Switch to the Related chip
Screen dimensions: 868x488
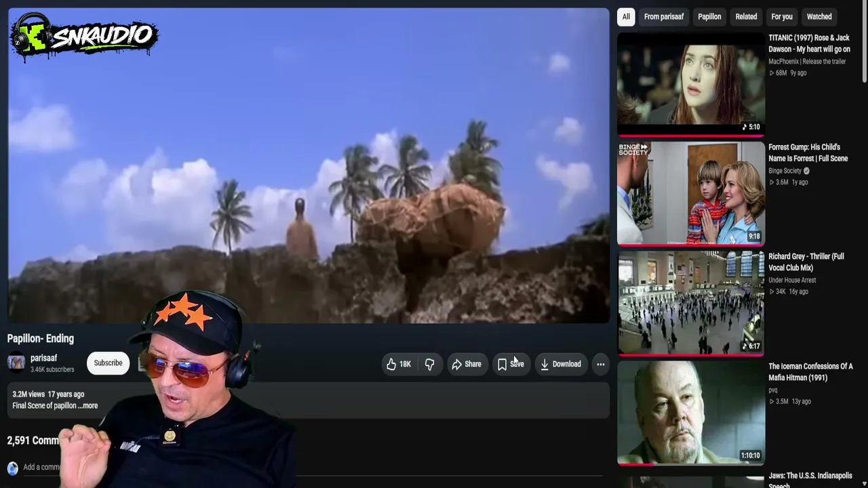click(x=746, y=16)
